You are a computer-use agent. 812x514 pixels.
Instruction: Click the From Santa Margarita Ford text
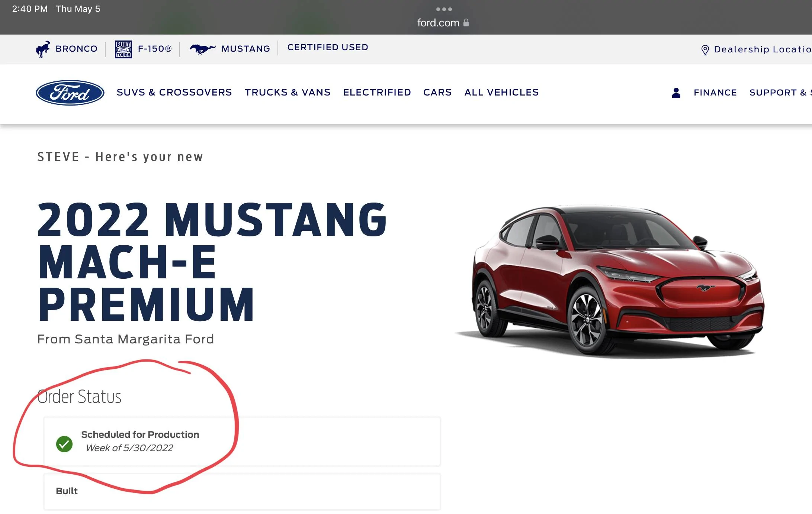click(126, 339)
